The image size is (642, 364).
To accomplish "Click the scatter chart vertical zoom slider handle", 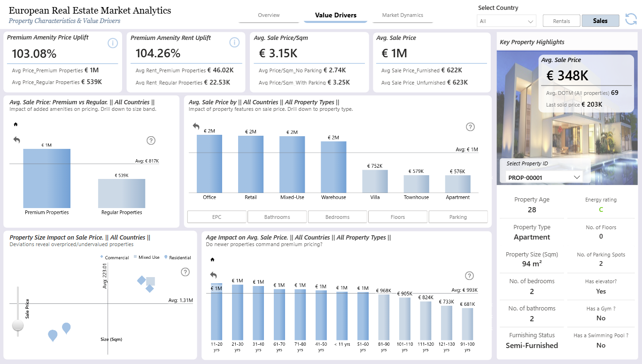I will pos(18,325).
